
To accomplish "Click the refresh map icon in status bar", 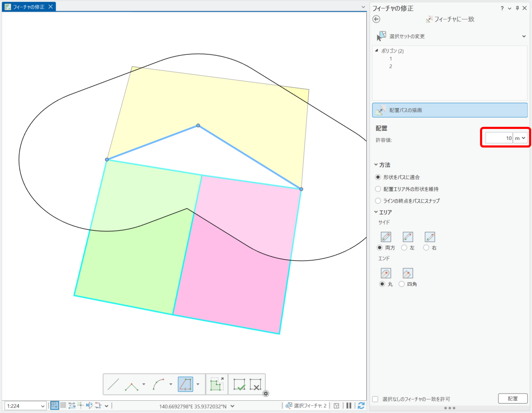I will tap(361, 406).
